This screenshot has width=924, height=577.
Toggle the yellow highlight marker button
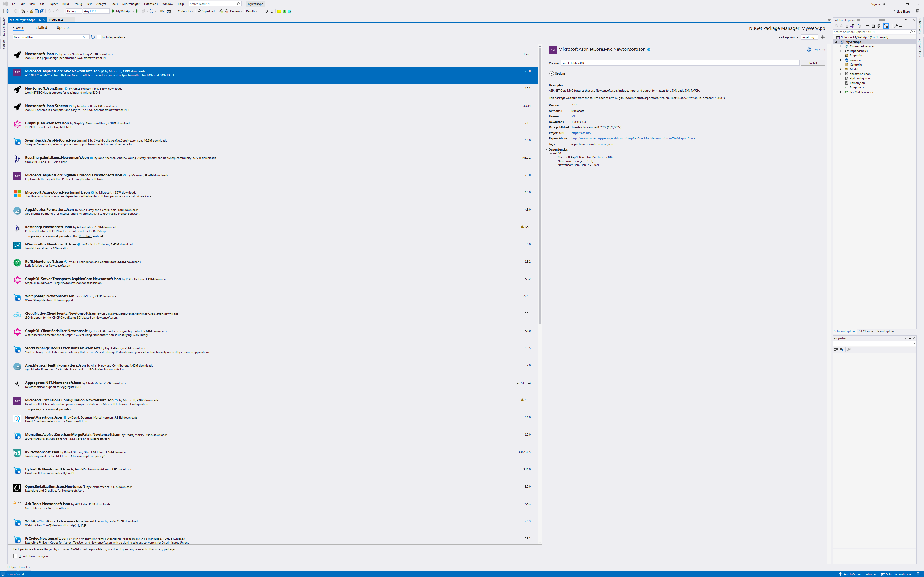click(x=279, y=11)
